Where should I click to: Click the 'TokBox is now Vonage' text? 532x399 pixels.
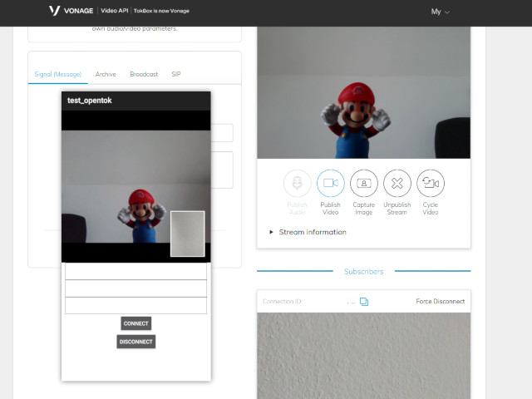(x=161, y=11)
